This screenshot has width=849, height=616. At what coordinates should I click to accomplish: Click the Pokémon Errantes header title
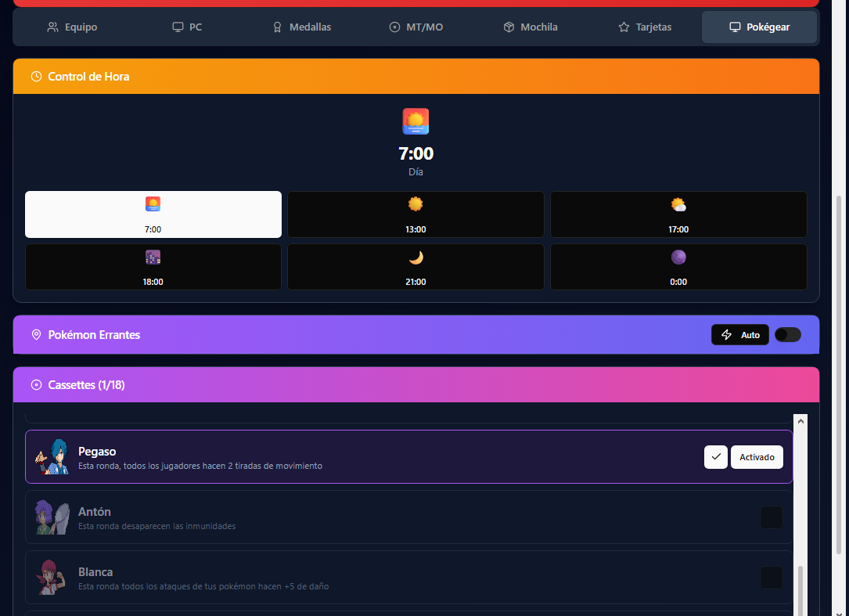pos(94,335)
